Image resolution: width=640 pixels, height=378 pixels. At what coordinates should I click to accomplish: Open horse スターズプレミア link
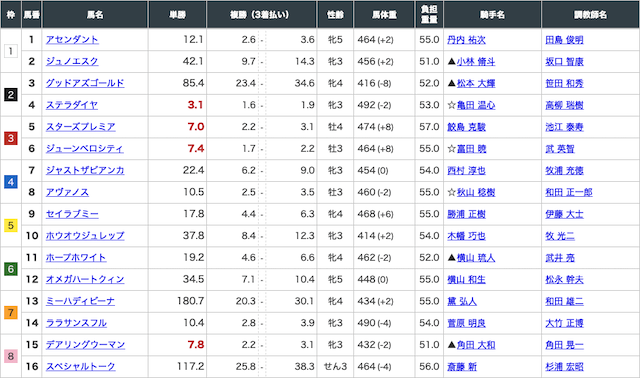(x=80, y=127)
